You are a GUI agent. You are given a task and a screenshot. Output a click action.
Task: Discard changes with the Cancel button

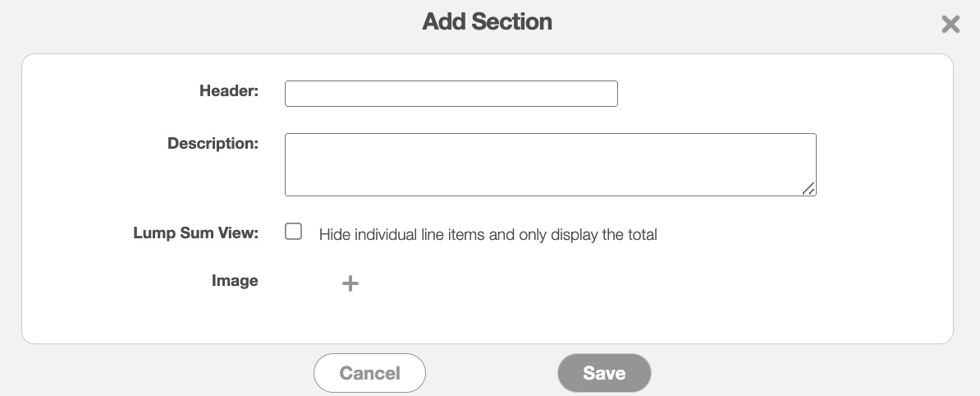pos(369,373)
